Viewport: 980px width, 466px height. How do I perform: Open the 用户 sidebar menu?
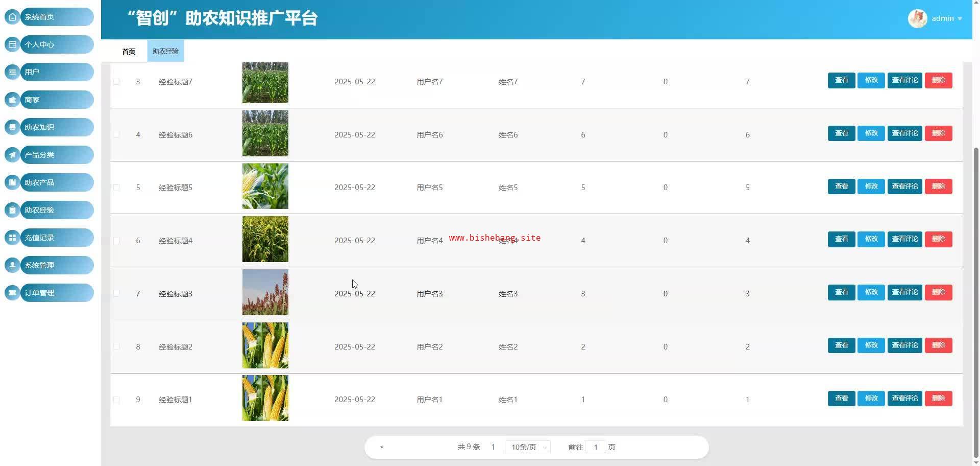pos(57,72)
